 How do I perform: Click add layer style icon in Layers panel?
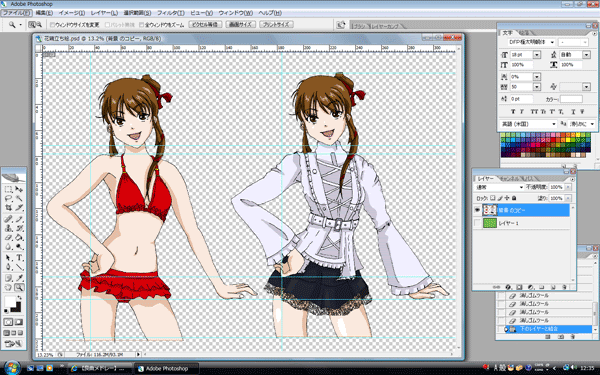(508, 287)
